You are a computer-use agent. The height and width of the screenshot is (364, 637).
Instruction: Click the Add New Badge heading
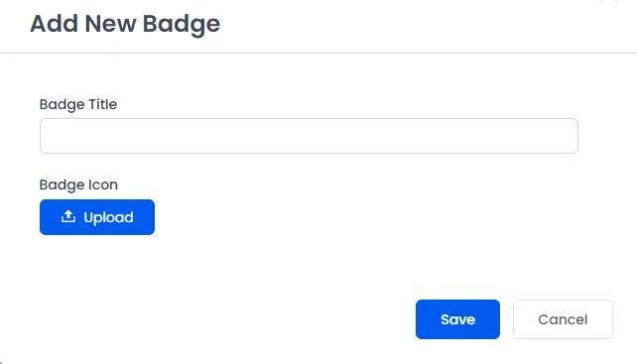[x=125, y=24]
